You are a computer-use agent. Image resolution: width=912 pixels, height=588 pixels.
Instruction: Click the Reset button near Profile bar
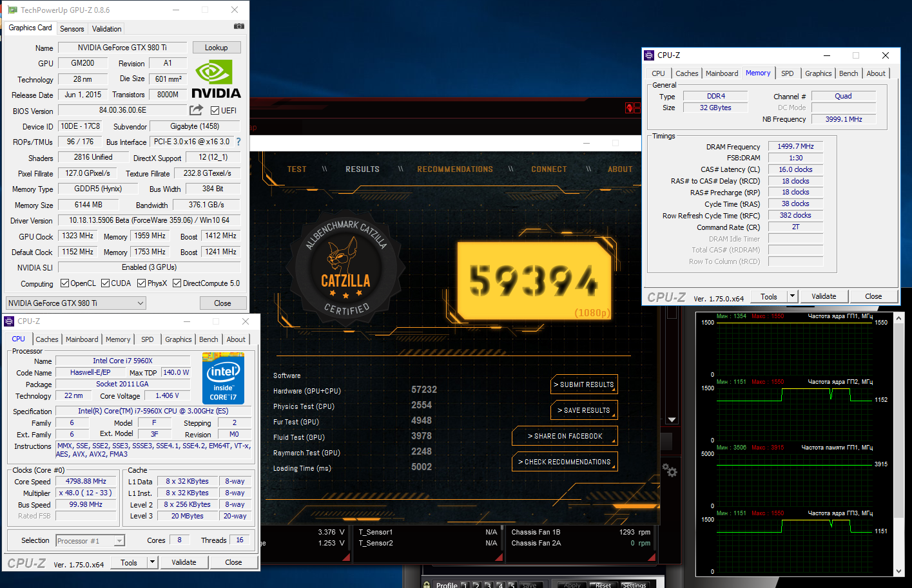[603, 585]
